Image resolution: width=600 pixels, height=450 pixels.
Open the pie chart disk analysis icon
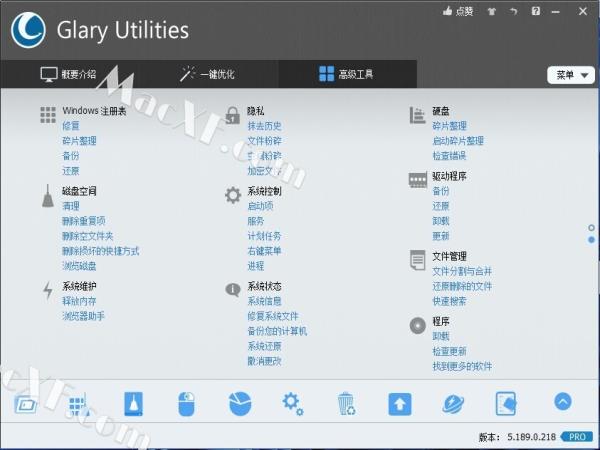(240, 403)
